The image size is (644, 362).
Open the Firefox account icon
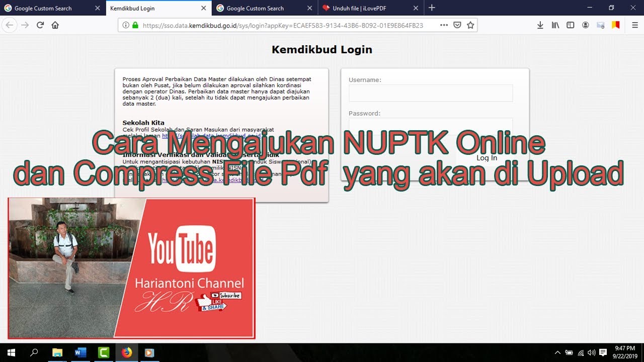coord(586,25)
